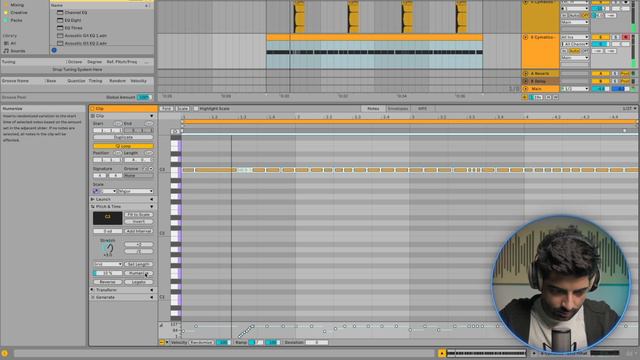
Task: Switch to the Envelopes tab
Action: [398, 109]
